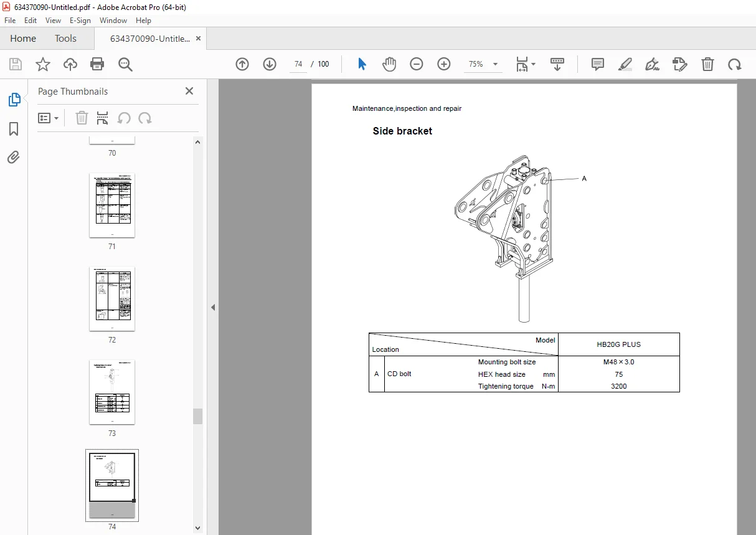The image size is (756, 535).
Task: Select page 74 thumbnail
Action: (x=112, y=486)
